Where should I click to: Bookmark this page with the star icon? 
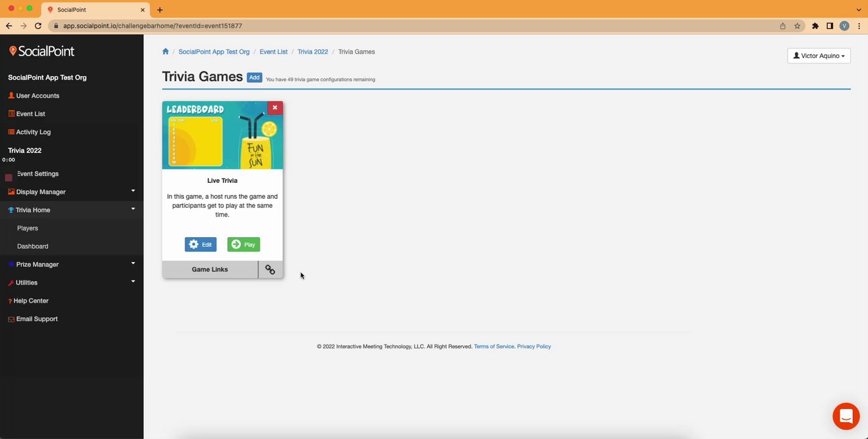(x=797, y=26)
